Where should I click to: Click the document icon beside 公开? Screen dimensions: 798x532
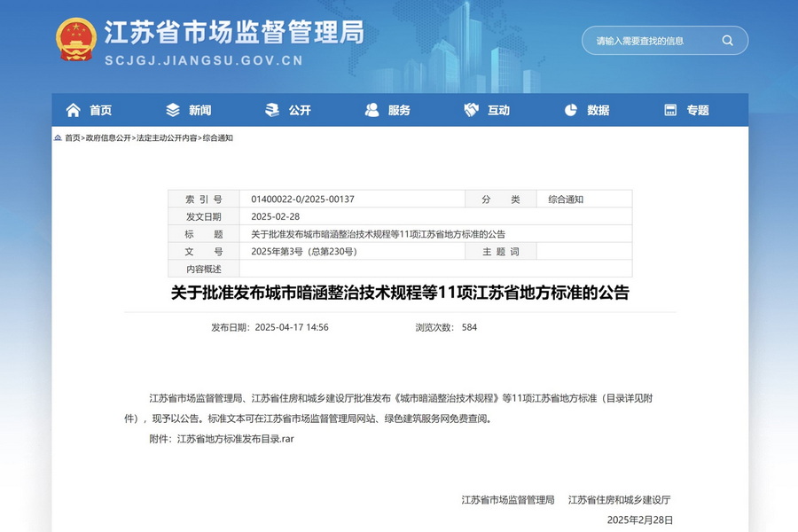272,110
